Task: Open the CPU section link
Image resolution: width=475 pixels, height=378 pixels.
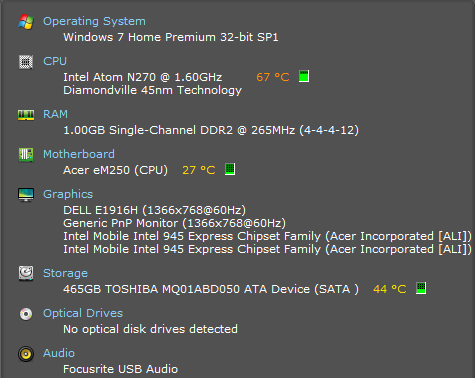Action: tap(55, 61)
